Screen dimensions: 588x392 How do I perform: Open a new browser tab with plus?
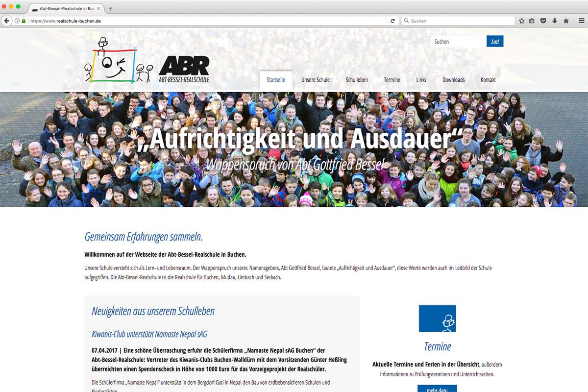[110, 9]
